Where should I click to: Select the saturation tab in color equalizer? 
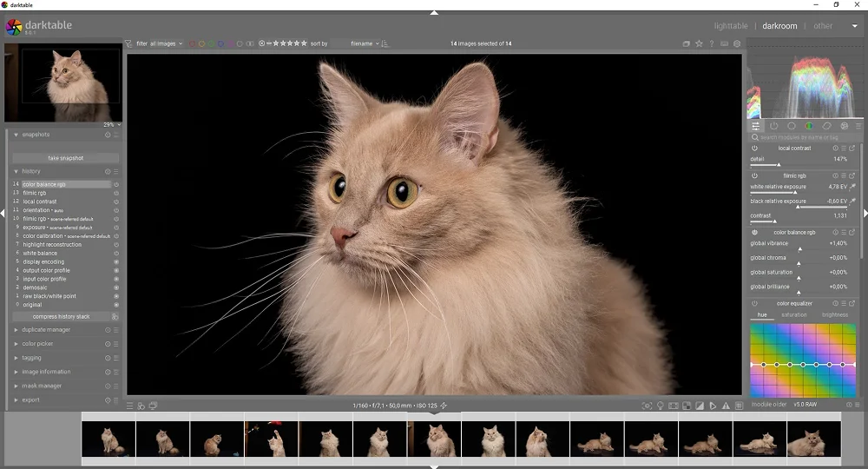793,315
